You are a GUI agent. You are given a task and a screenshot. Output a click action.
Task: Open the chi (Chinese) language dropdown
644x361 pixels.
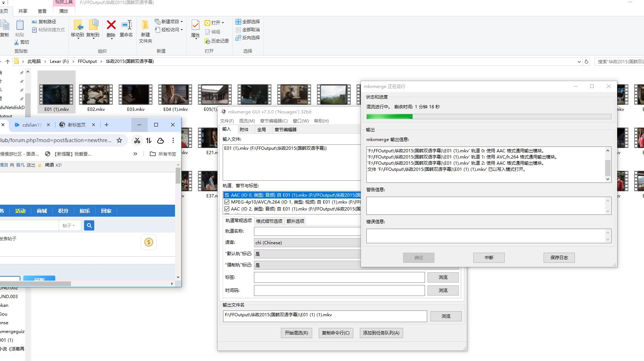[x=307, y=242]
